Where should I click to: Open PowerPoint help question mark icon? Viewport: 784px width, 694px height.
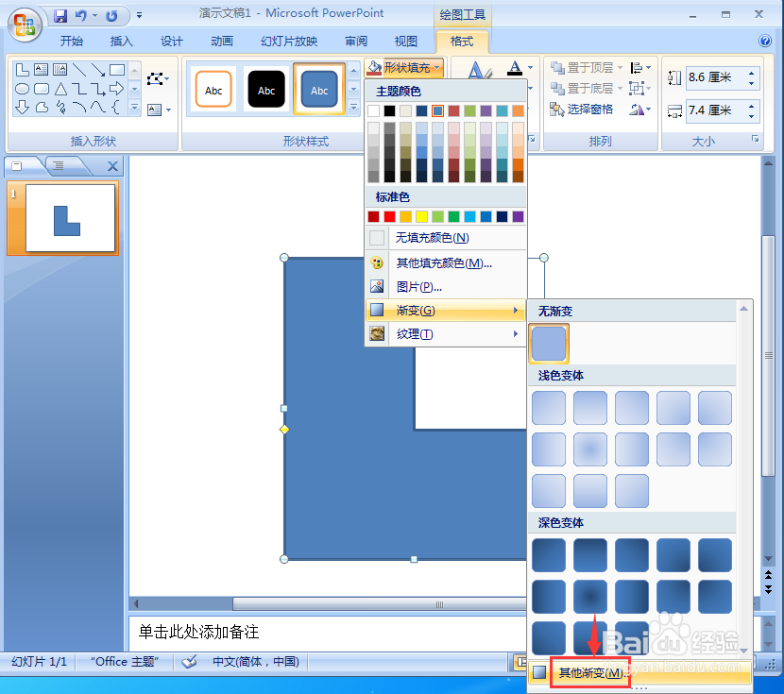[765, 41]
